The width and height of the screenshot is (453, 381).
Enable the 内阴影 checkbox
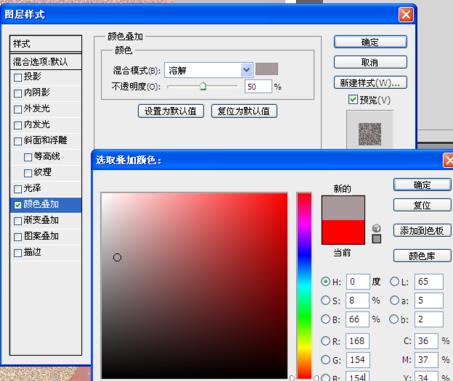coord(18,93)
